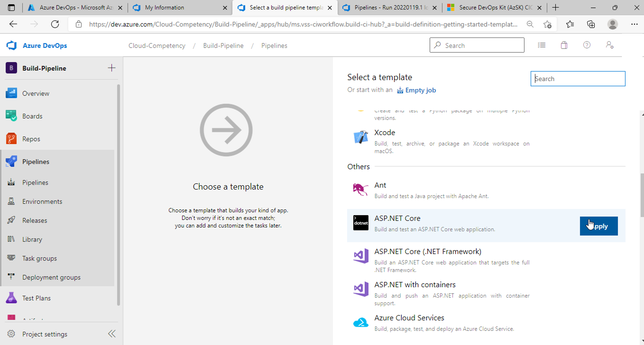Image resolution: width=644 pixels, height=345 pixels.
Task: Go back in browser history
Action: tap(13, 24)
